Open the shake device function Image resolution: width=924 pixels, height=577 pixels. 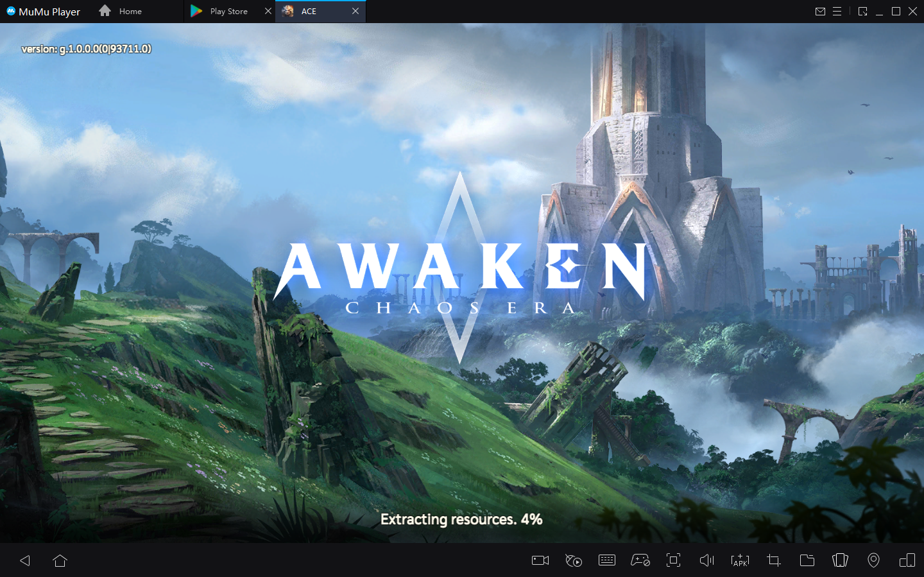coord(840,560)
